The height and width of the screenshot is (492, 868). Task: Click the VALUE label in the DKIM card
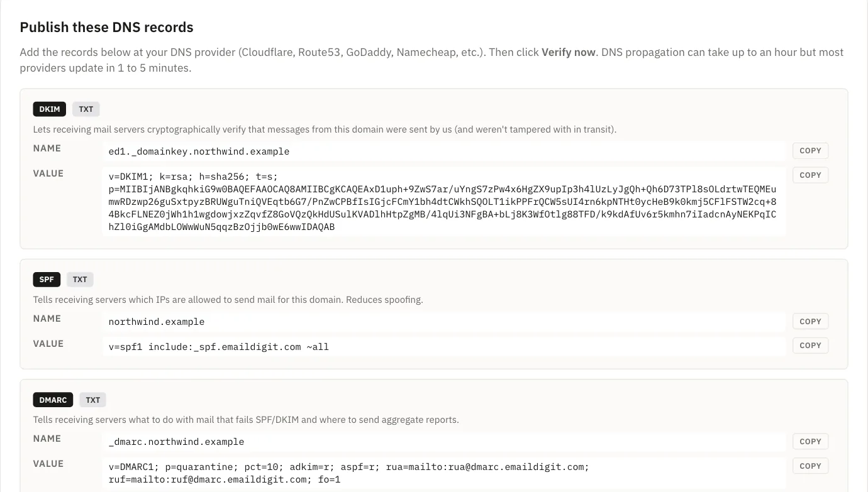click(48, 173)
